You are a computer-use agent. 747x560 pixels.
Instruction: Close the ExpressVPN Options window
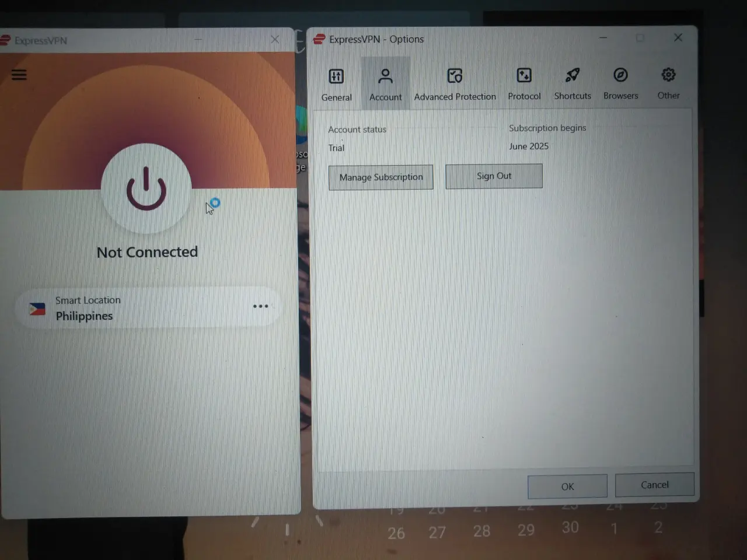tap(678, 37)
